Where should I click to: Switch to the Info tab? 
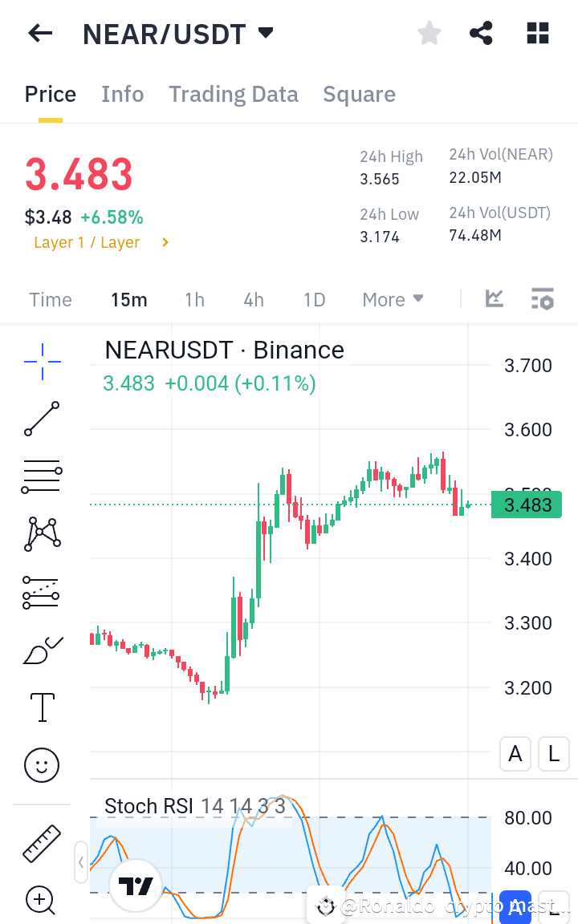click(123, 95)
